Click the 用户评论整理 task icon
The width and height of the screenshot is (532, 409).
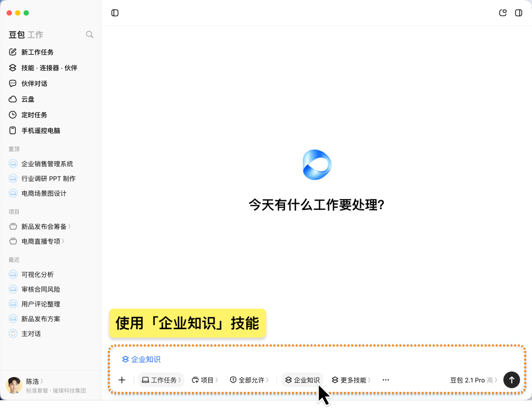point(13,304)
